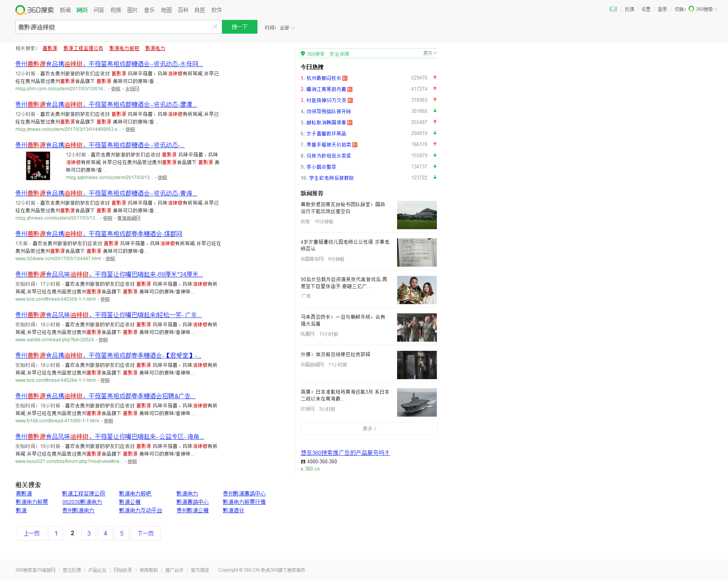This screenshot has width=728, height=580.
Task: Click related search 黔源工程监理公司 at top
Action: (x=83, y=48)
